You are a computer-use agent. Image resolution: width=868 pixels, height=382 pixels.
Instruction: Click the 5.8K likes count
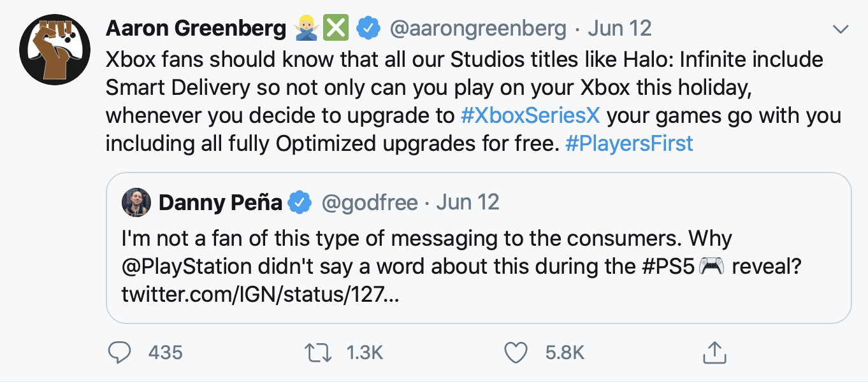click(565, 352)
